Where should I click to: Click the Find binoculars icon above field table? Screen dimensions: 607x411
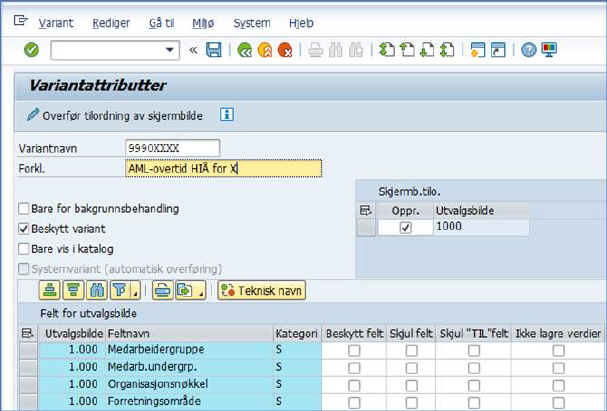(97, 290)
